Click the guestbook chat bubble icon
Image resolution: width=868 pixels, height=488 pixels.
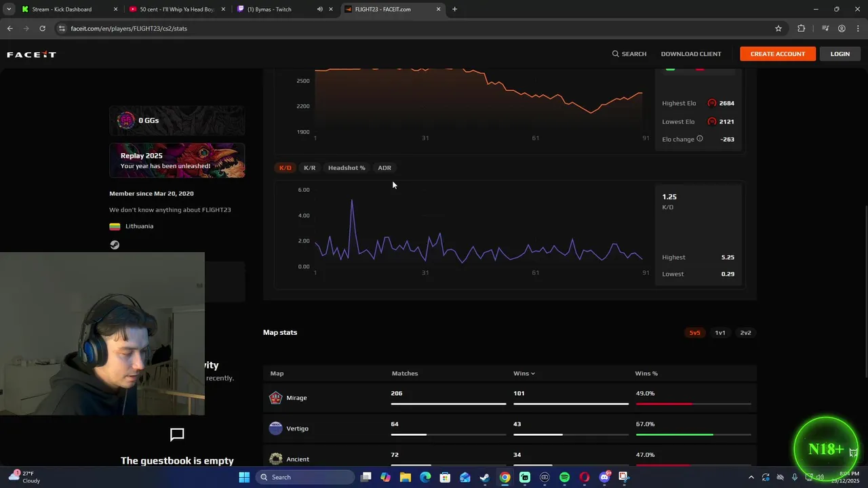177,434
